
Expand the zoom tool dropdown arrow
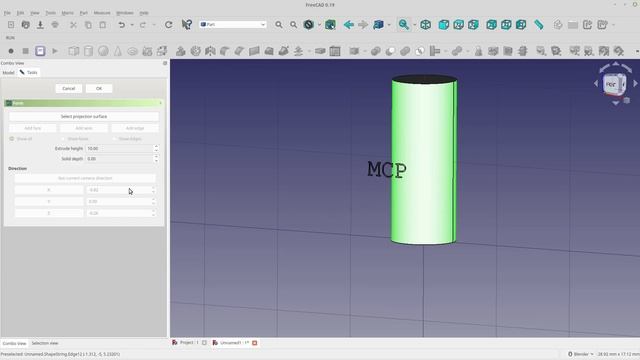[x=414, y=25]
